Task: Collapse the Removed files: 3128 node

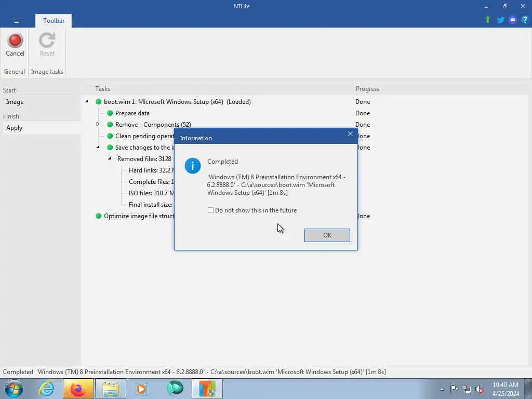Action: coord(110,158)
